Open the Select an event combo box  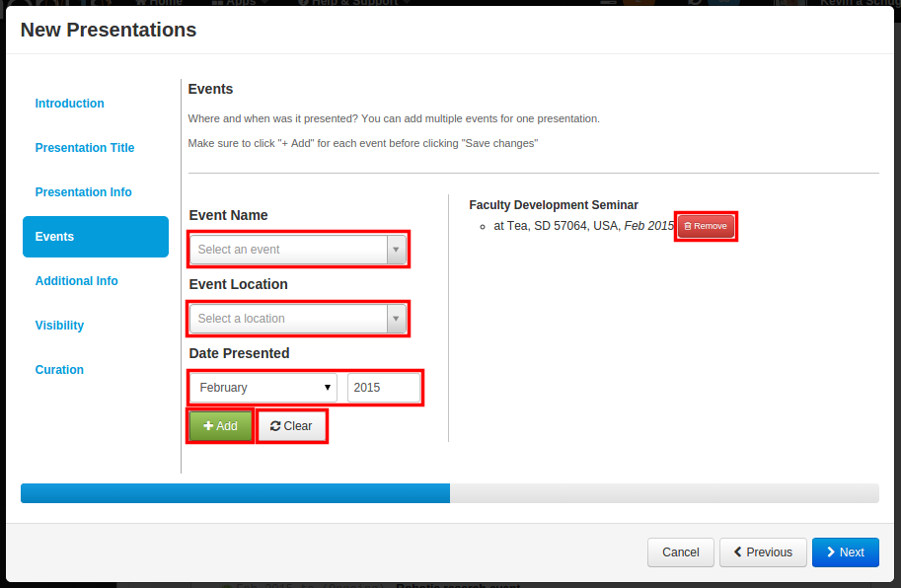coord(298,250)
